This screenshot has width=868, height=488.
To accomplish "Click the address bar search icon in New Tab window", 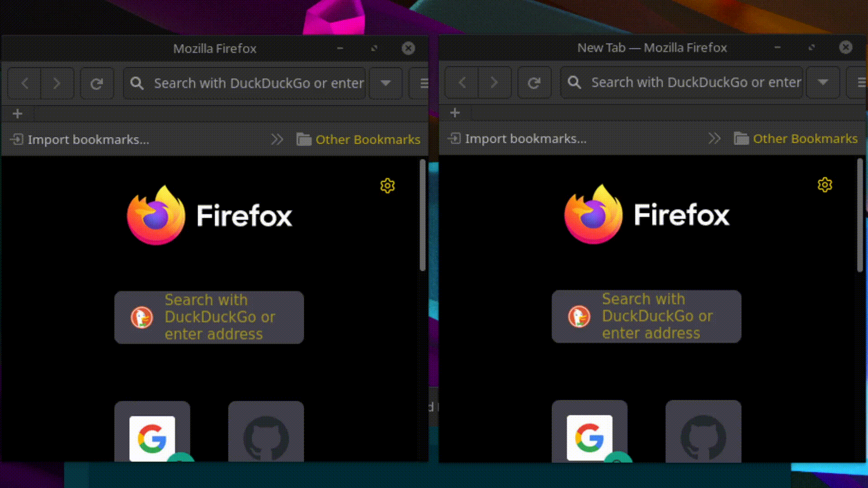I will point(574,82).
